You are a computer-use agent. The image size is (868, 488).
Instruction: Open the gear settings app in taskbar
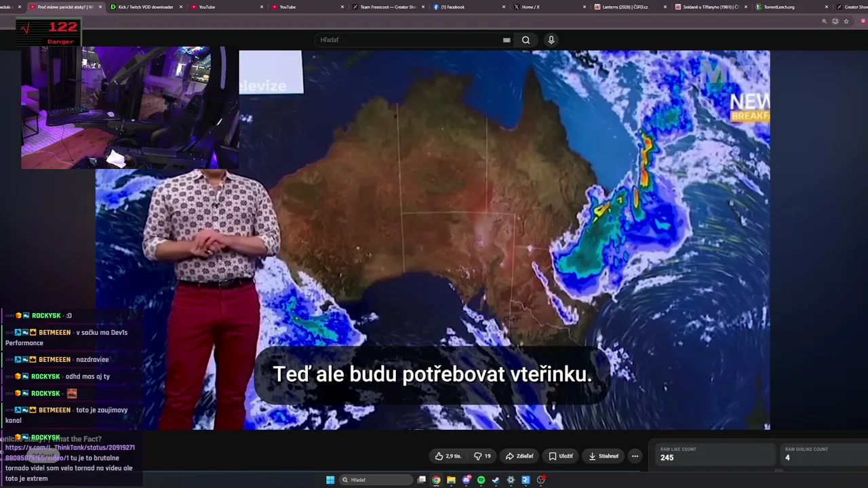511,480
